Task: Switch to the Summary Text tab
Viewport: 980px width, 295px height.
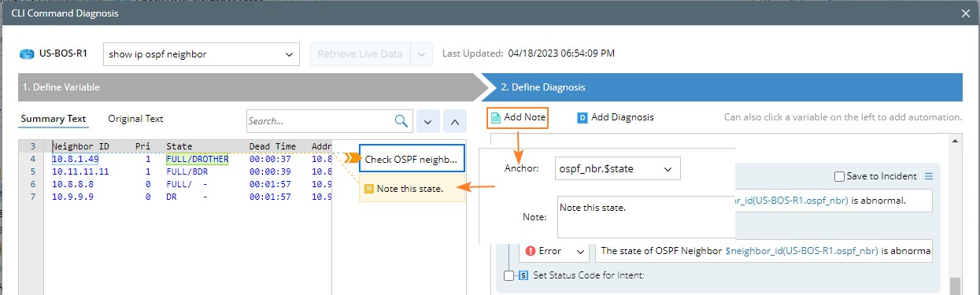Action: [54, 119]
